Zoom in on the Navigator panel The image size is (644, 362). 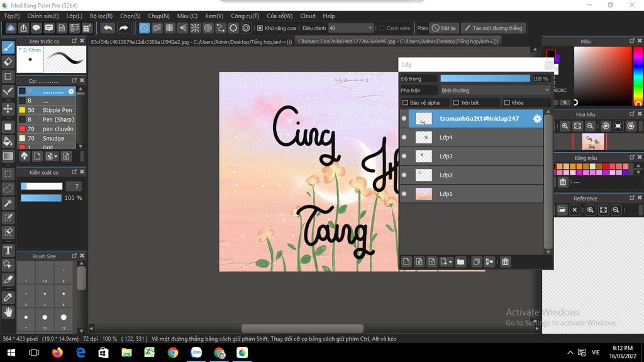(565, 126)
